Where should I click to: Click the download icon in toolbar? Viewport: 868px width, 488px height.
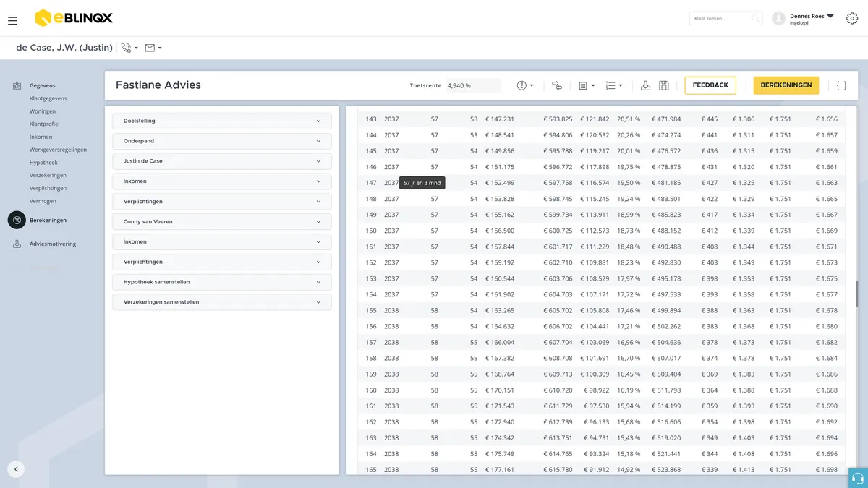pyautogui.click(x=646, y=85)
